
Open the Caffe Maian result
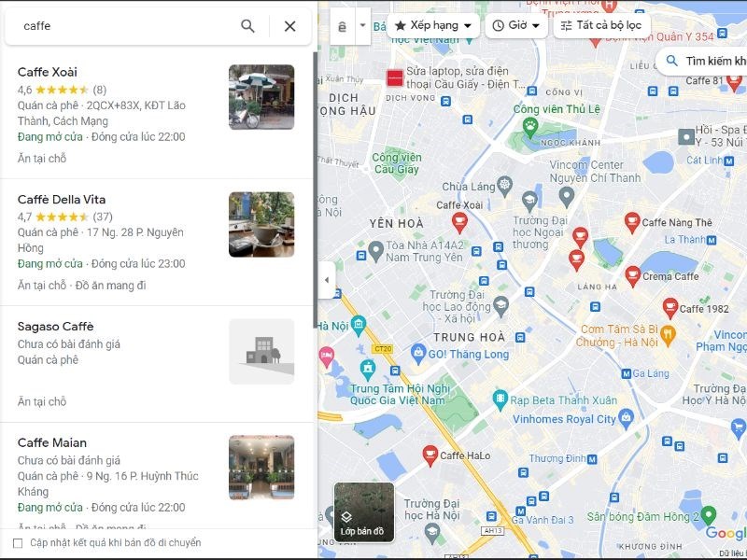52,442
